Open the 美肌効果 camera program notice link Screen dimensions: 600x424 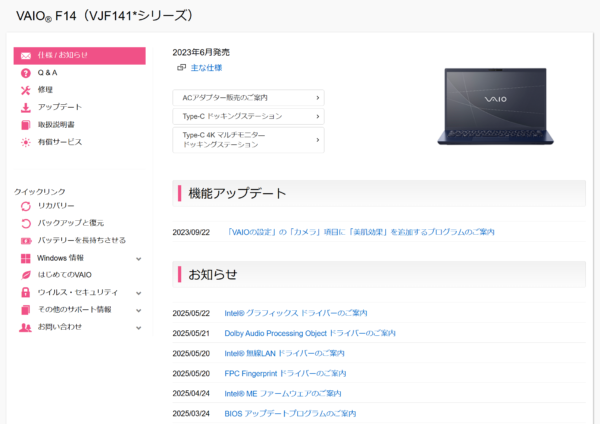coord(361,232)
